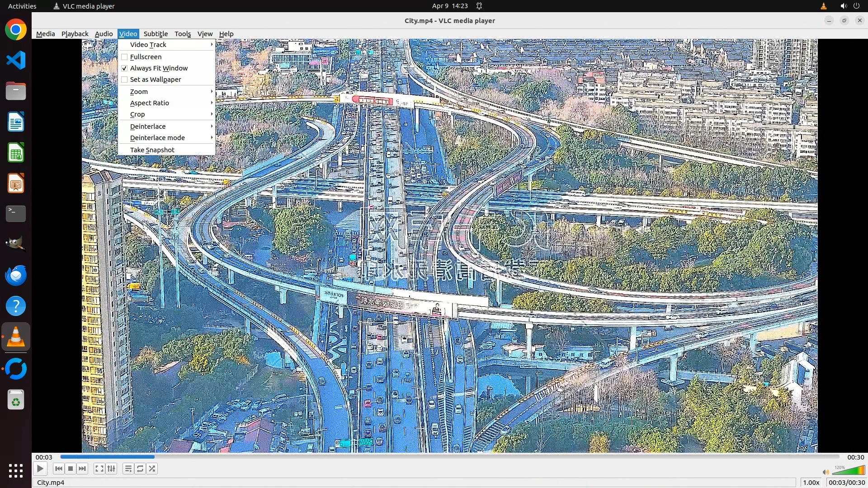This screenshot has height=488, width=868.
Task: Open Thunderbird from the dock
Action: coord(16,275)
